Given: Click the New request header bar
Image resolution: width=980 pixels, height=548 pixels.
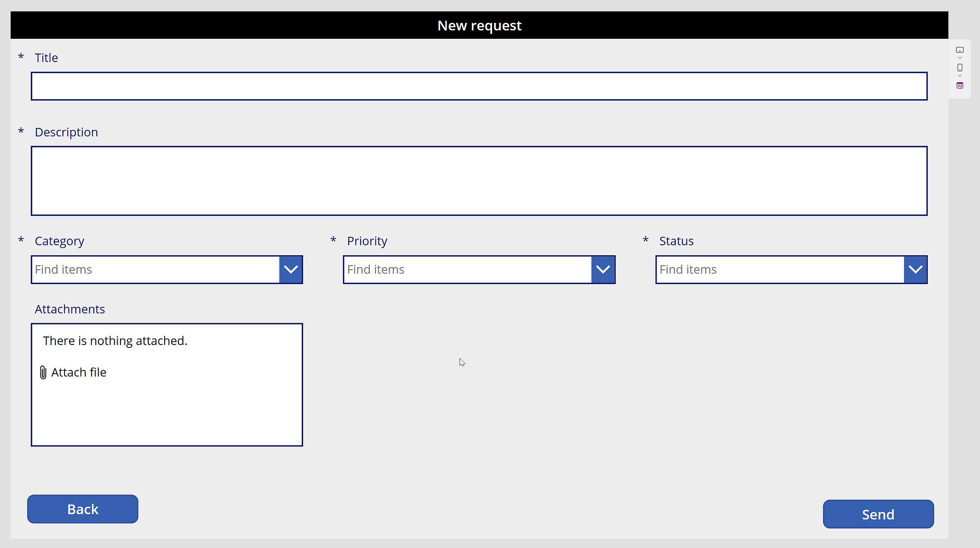Looking at the screenshot, I should pos(479,25).
